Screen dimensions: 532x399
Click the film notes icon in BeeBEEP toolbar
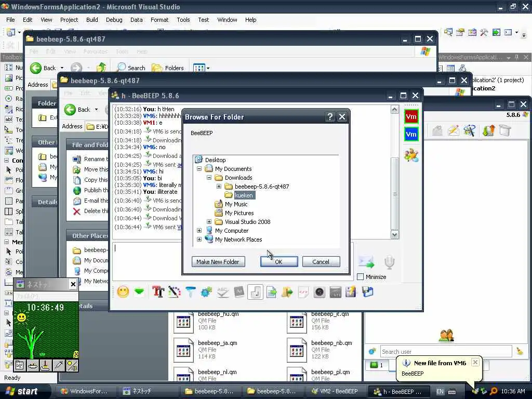[x=335, y=292]
